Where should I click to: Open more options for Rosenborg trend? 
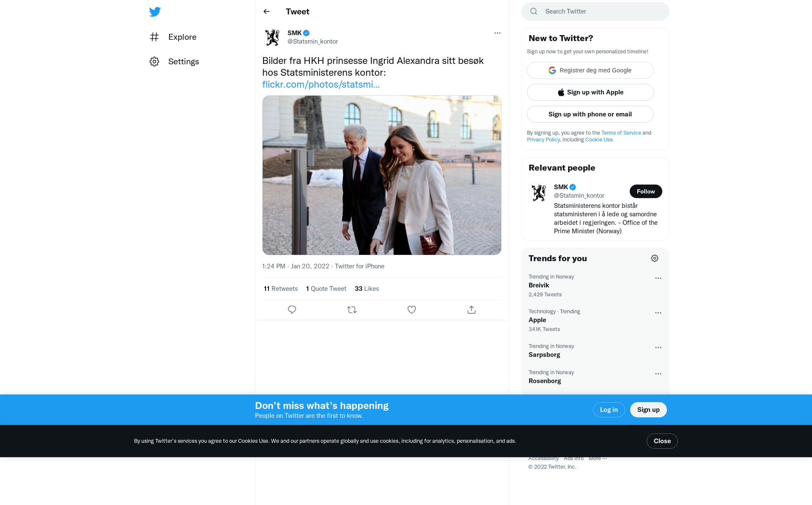pos(658,374)
